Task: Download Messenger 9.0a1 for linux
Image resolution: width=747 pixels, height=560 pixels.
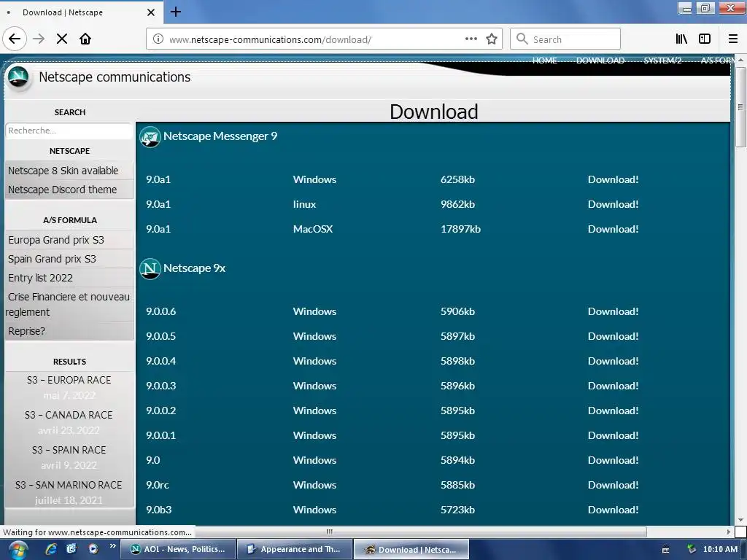Action: tap(613, 204)
